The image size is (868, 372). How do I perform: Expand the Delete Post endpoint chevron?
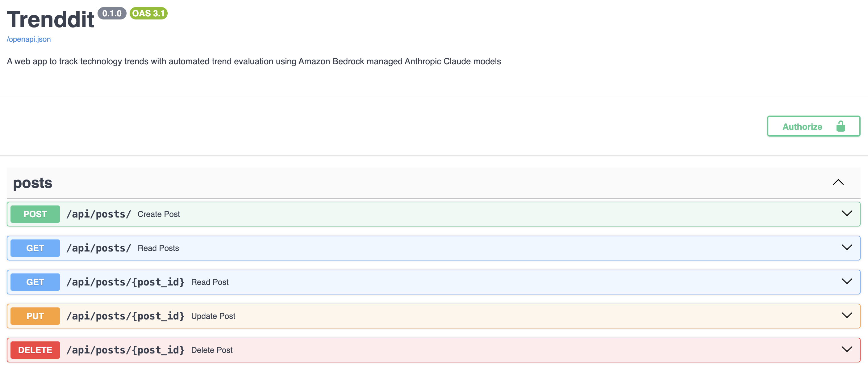(846, 349)
